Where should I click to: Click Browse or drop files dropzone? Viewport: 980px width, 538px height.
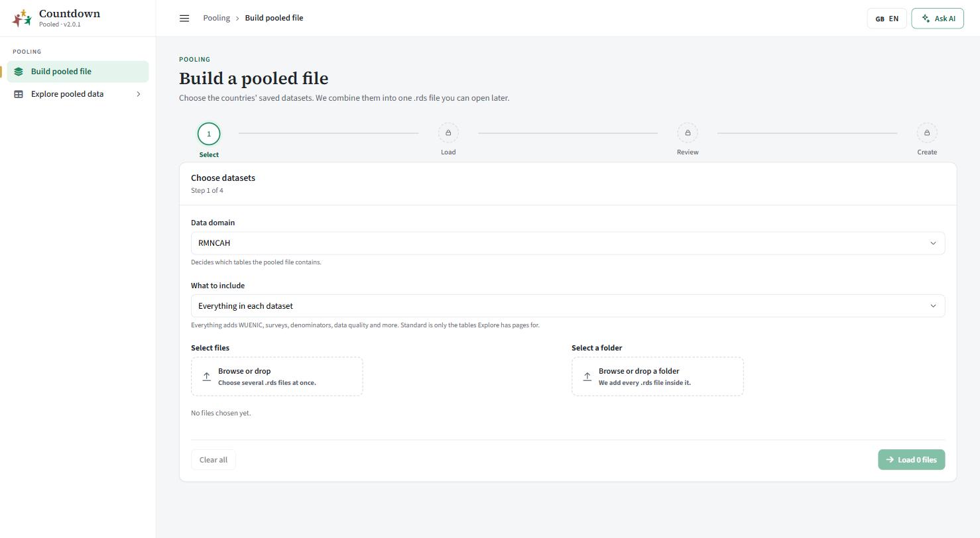tap(276, 376)
